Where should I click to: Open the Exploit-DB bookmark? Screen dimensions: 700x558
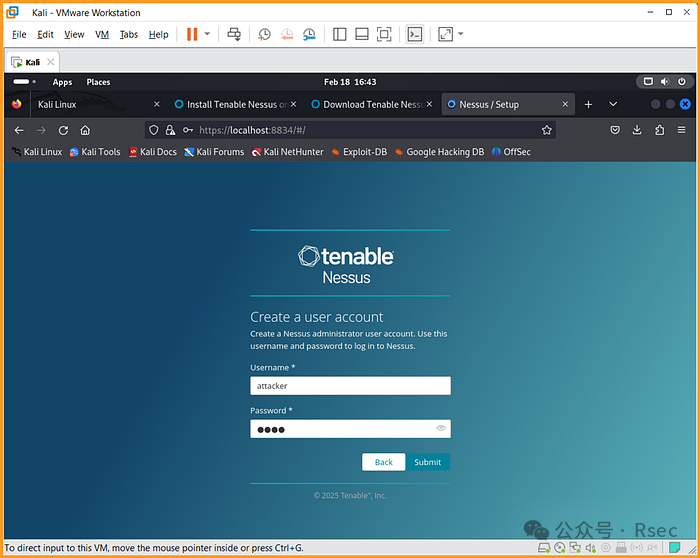point(359,152)
